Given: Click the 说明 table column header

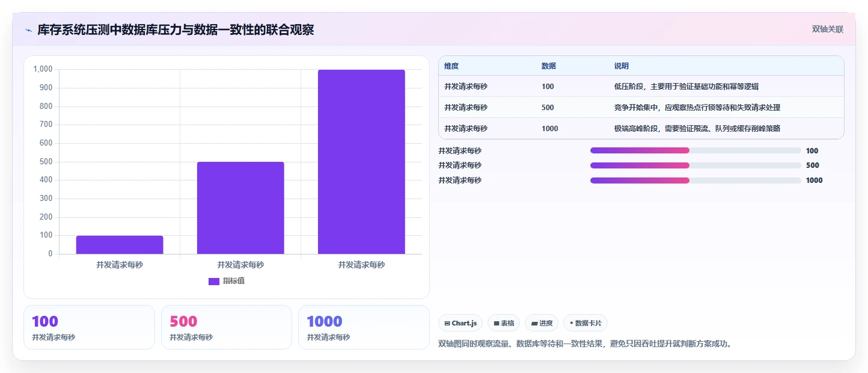Looking at the screenshot, I should click(x=621, y=66).
